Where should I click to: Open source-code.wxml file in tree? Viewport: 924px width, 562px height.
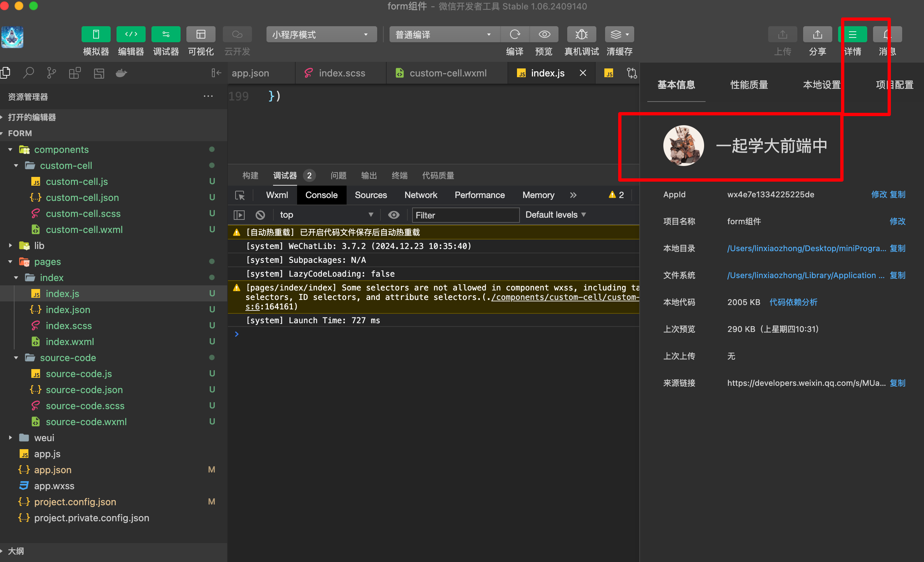(x=114, y=422)
